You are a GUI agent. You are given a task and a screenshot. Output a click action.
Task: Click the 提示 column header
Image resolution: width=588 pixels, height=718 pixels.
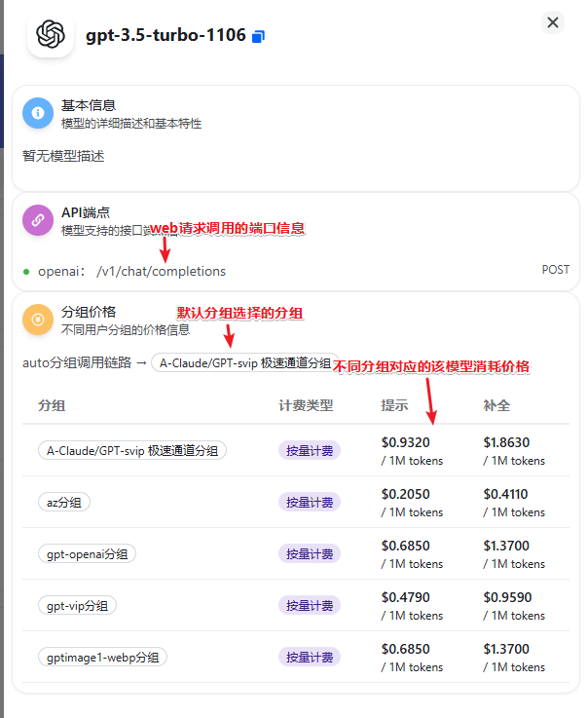394,405
